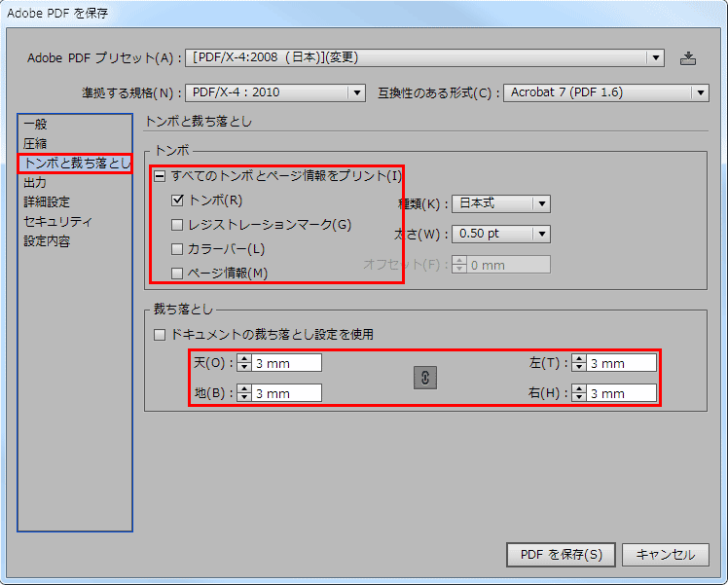The width and height of the screenshot is (728, 585).
Task: Enable レジストレーションマーク(G) checkbox
Action: (x=177, y=225)
